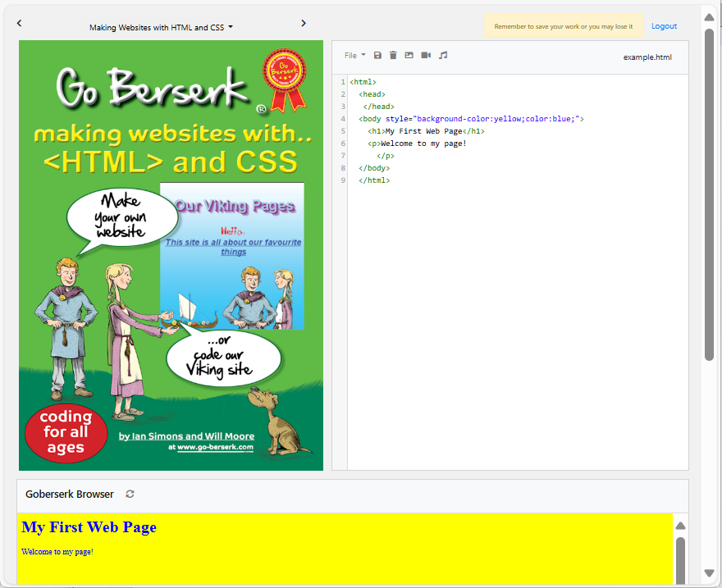Go to the previous page arrow

point(20,23)
